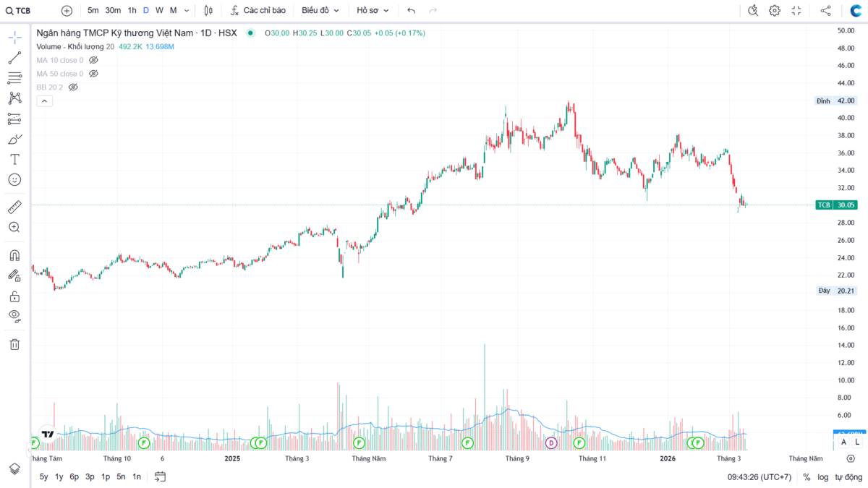The image size is (868, 488).
Task: Click the F marker near Tháng 11
Action: [x=579, y=442]
